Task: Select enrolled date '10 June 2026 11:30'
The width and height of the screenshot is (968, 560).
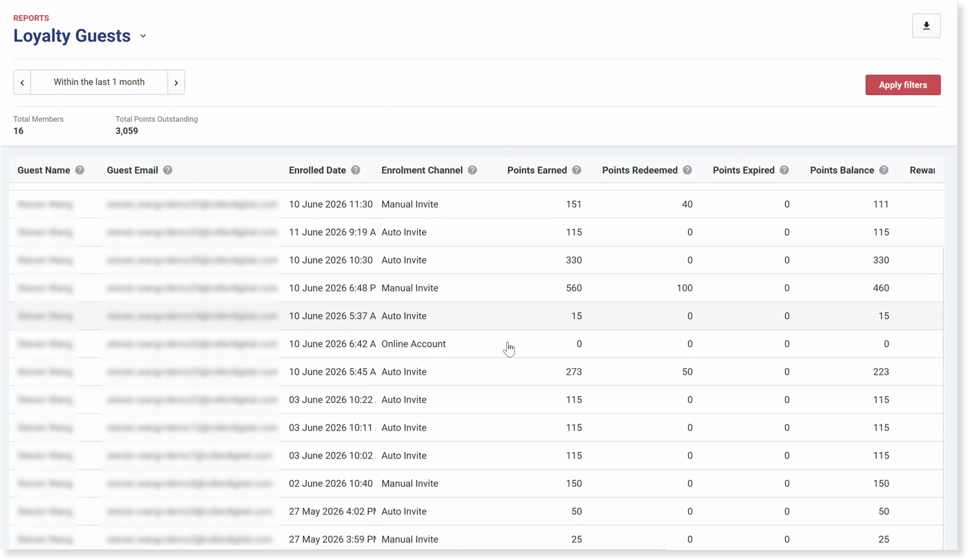Action: pos(331,204)
